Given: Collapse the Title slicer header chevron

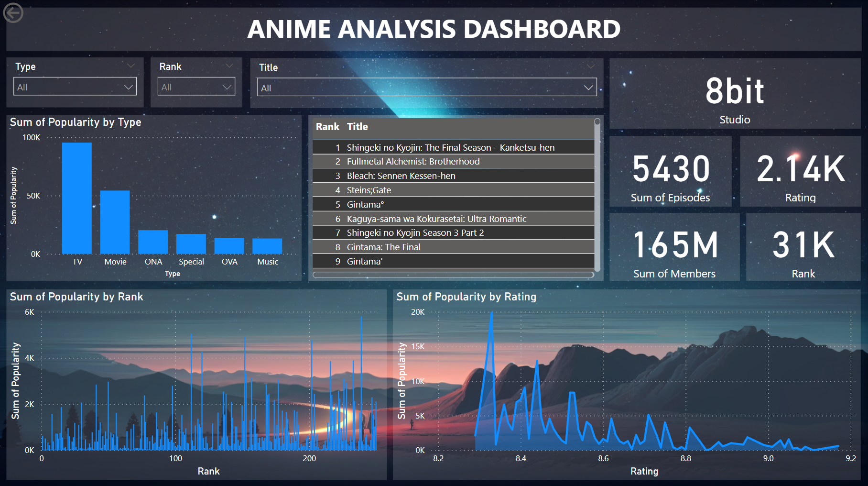Looking at the screenshot, I should click(x=591, y=67).
